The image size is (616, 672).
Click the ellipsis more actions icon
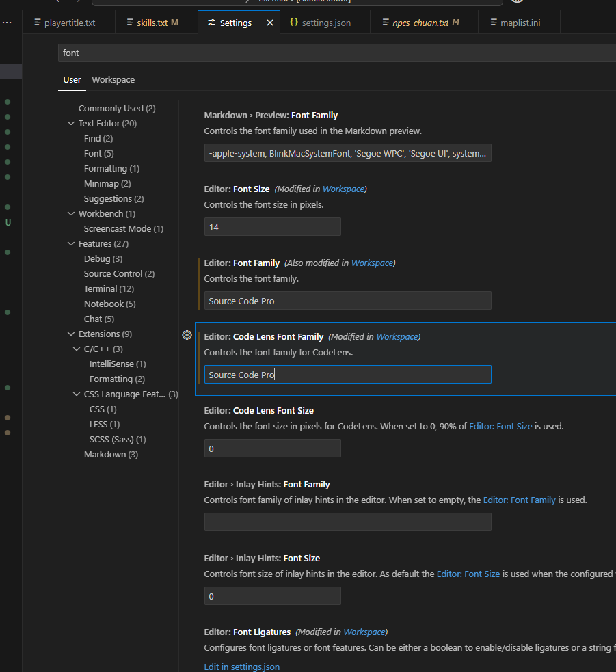coord(7,23)
